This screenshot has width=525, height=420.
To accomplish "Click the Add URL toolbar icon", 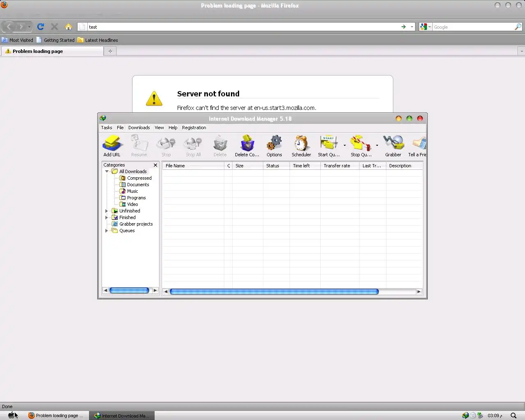I will pos(112,146).
